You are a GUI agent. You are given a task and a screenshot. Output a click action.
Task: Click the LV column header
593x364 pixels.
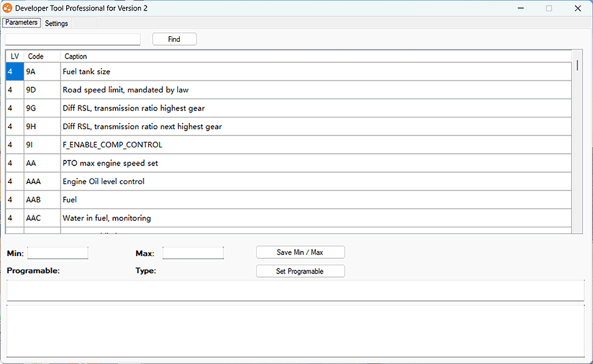15,56
